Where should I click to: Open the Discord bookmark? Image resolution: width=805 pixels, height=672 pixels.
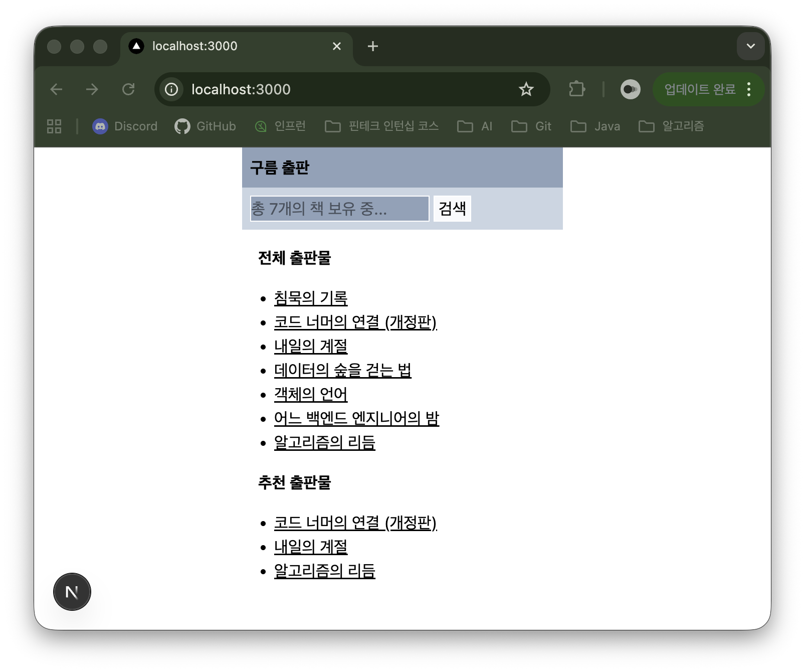click(x=125, y=126)
